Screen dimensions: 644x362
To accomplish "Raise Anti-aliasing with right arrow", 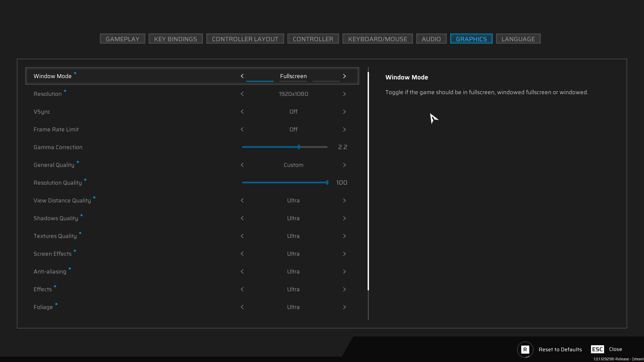I will click(x=344, y=271).
